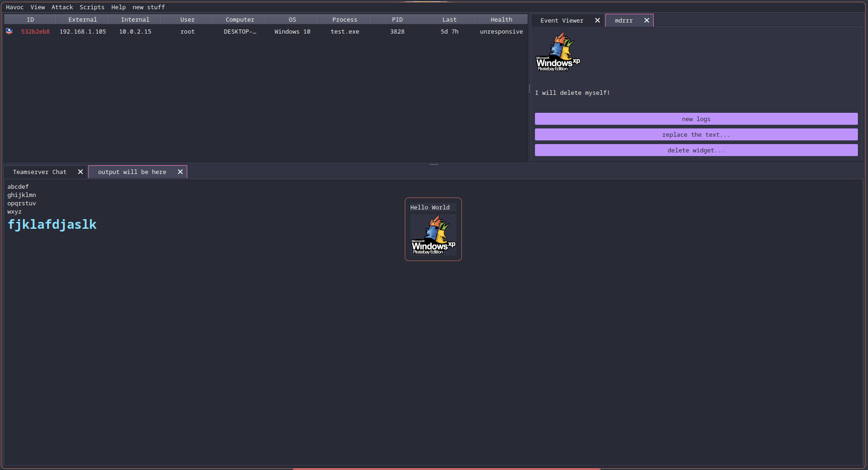Switch to the Teamserver Chat tab
The height and width of the screenshot is (470, 868).
tap(40, 172)
